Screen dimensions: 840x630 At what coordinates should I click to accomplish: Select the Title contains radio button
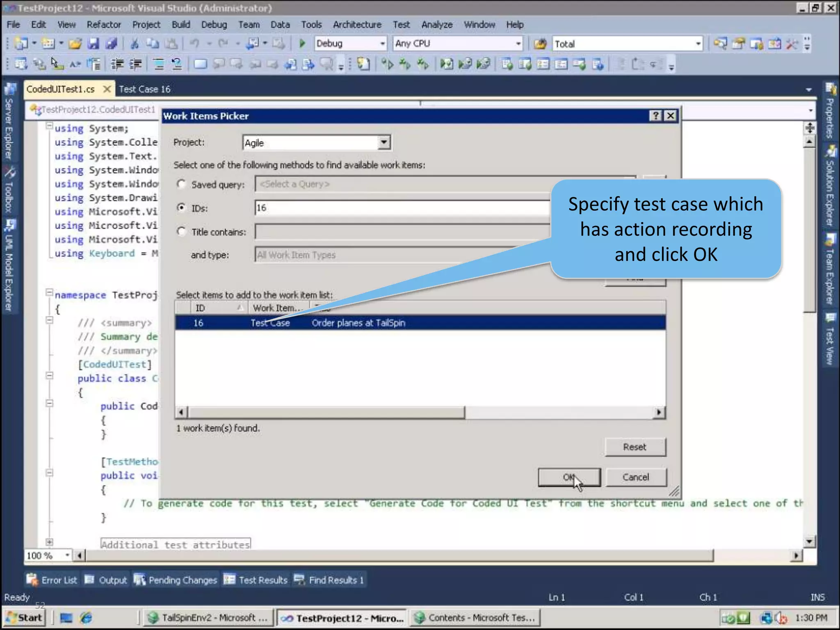[x=181, y=231]
